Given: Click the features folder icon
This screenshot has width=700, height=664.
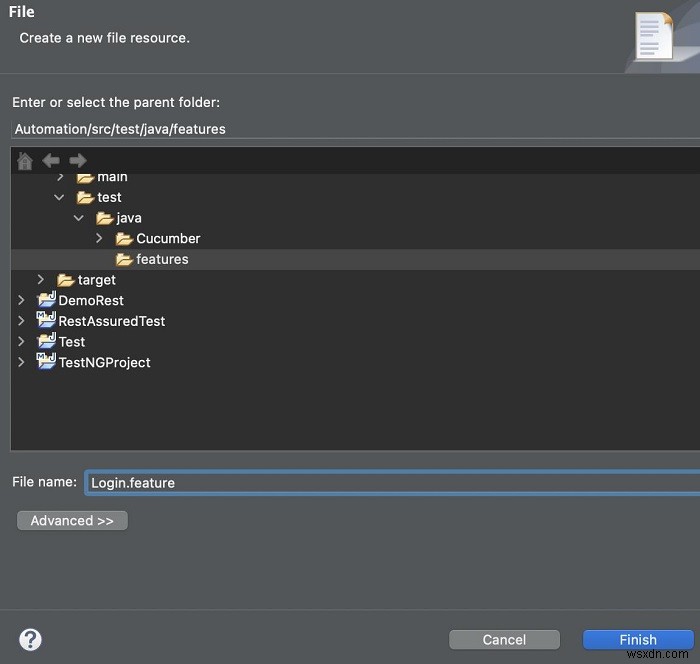Looking at the screenshot, I should pos(124,259).
